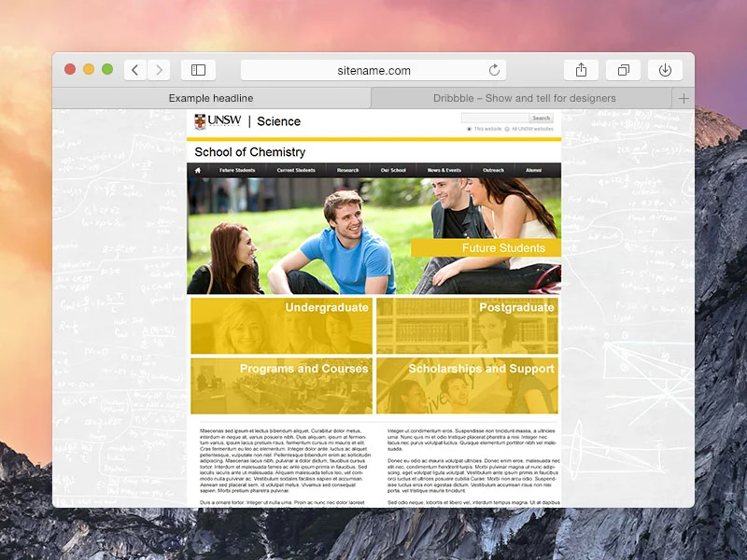Open the Outreach menu item
The width and height of the screenshot is (747, 560).
click(x=493, y=170)
